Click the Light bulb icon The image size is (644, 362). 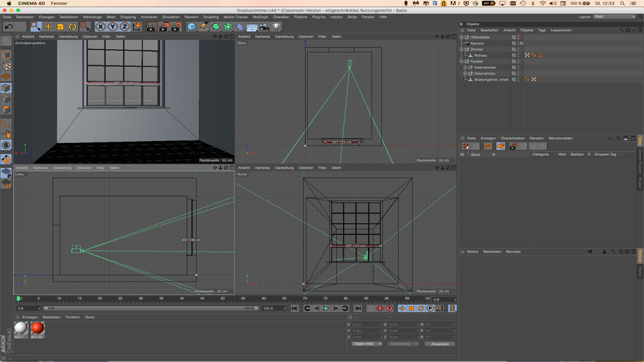[276, 27]
